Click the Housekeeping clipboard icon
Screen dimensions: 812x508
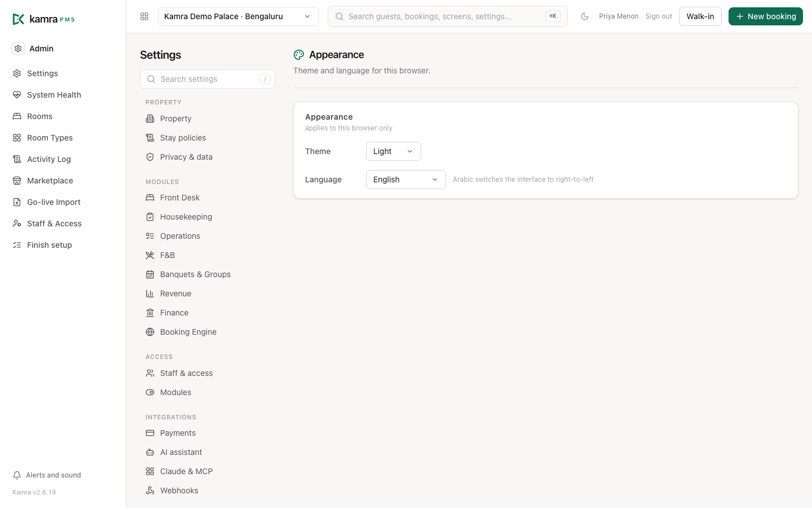[150, 217]
